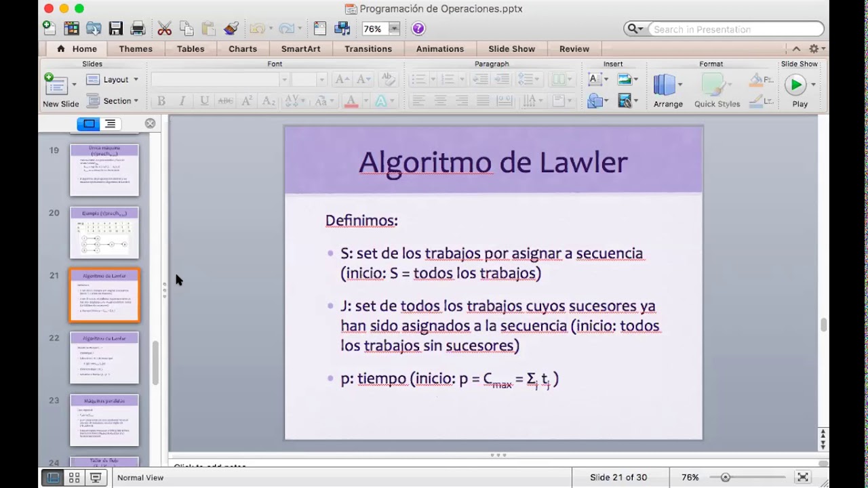
Task: Toggle Italic formatting
Action: click(x=182, y=101)
